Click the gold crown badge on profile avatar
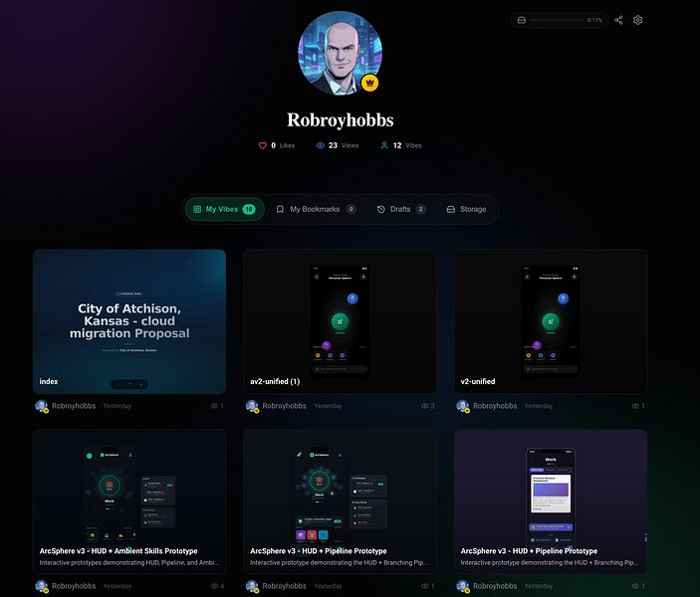The height and width of the screenshot is (597, 700). (369, 83)
